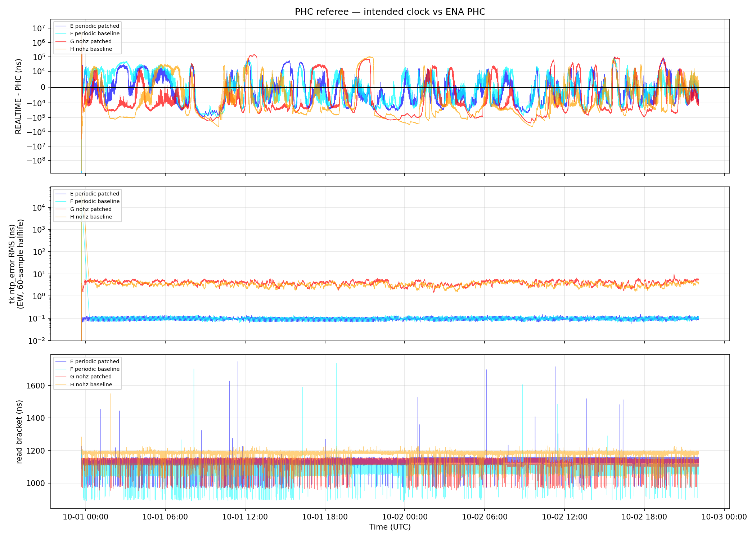Click 'H nohz baseline' in the bottom plot legend
The width and height of the screenshot is (756, 540).
(91, 384)
